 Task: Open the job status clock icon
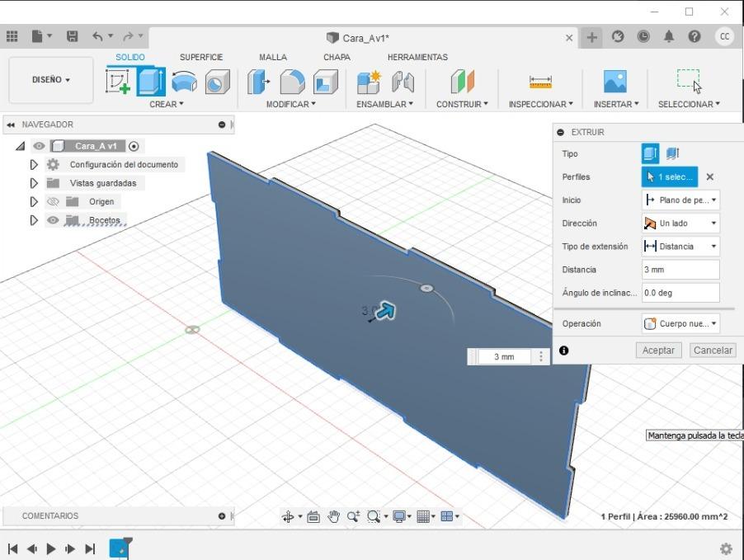tap(643, 36)
